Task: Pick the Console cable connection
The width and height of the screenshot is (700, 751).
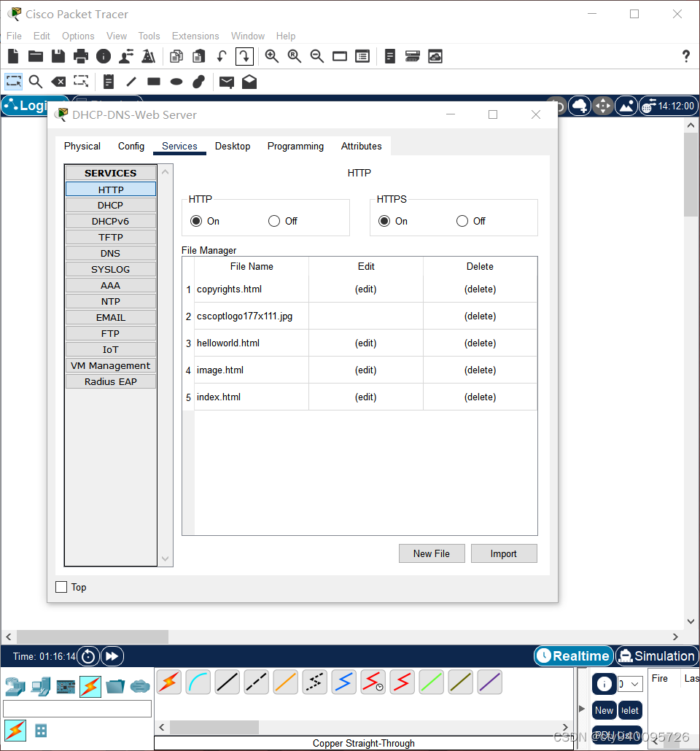Action: (198, 682)
